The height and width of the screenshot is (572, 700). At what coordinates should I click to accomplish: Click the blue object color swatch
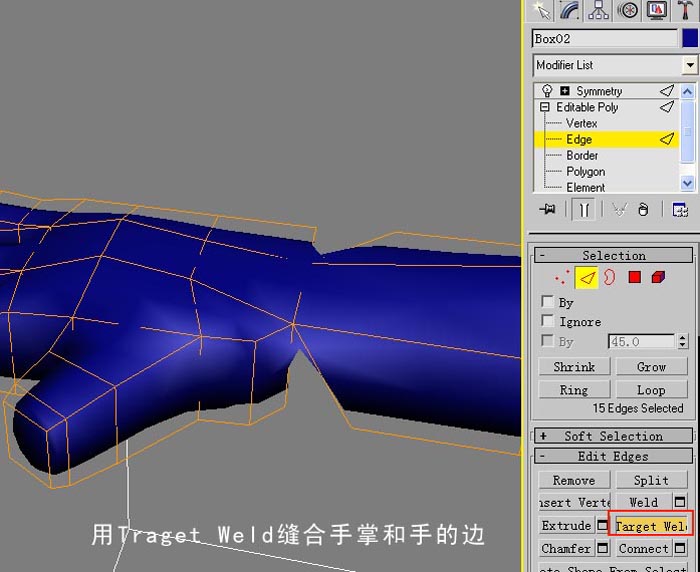coord(690,38)
